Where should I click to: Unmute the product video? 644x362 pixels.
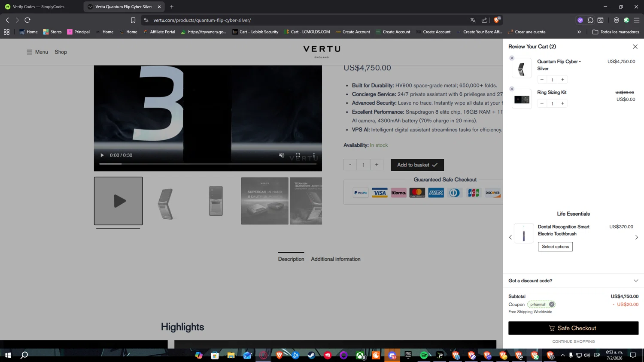282,155
